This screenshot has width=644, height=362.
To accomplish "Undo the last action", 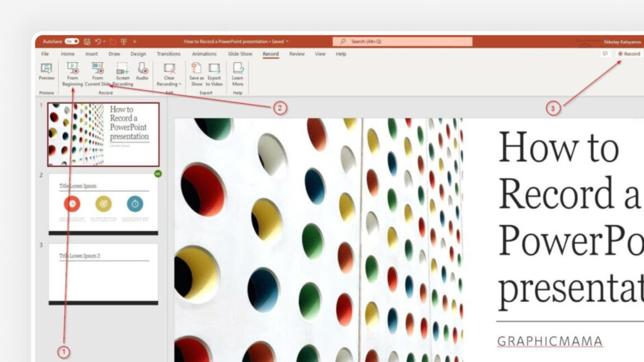I will [x=98, y=41].
